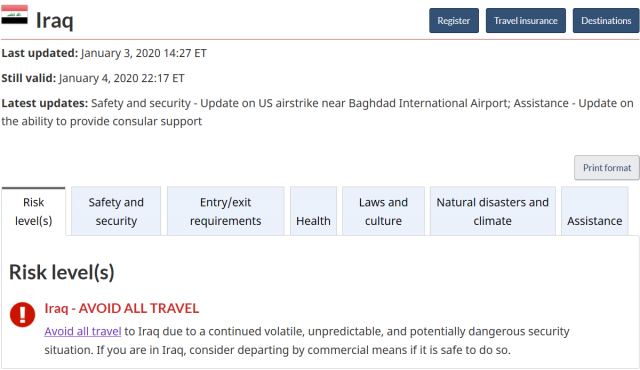Click the Print format button
Image resolution: width=640 pixels, height=370 pixels.
[x=607, y=168]
